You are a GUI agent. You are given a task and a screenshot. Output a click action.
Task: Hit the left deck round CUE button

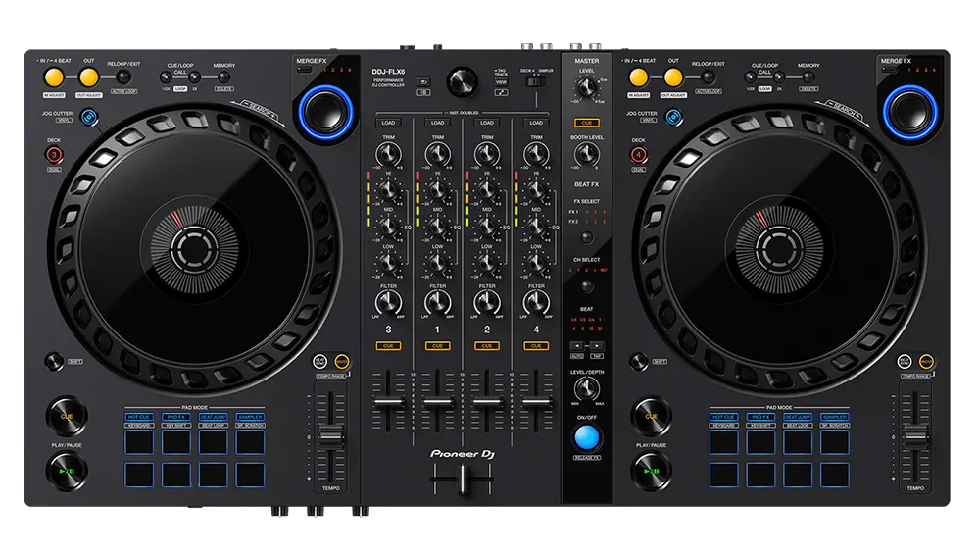pos(67,416)
